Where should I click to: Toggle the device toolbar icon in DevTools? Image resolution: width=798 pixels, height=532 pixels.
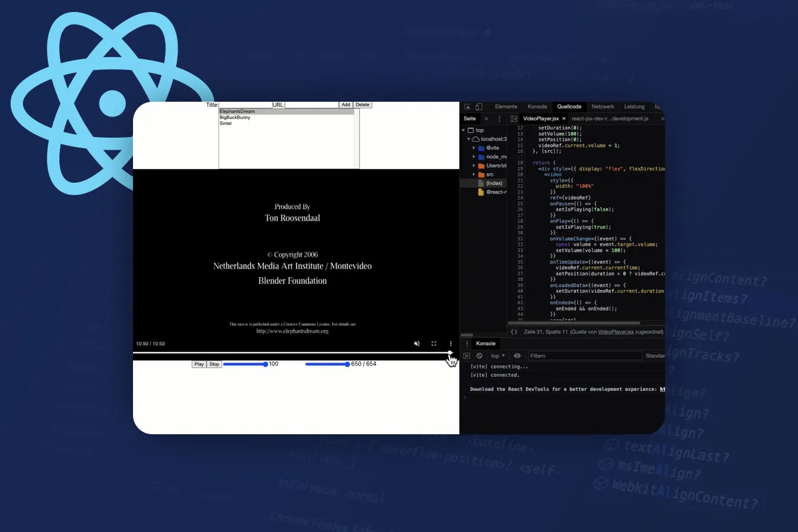pyautogui.click(x=479, y=106)
